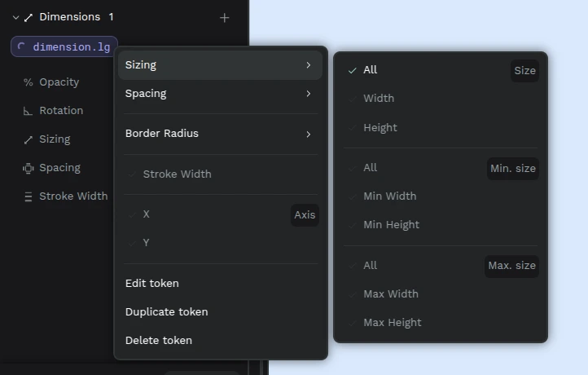The height and width of the screenshot is (375, 588).
Task: Click the Spacing icon in sidebar
Action: click(29, 168)
